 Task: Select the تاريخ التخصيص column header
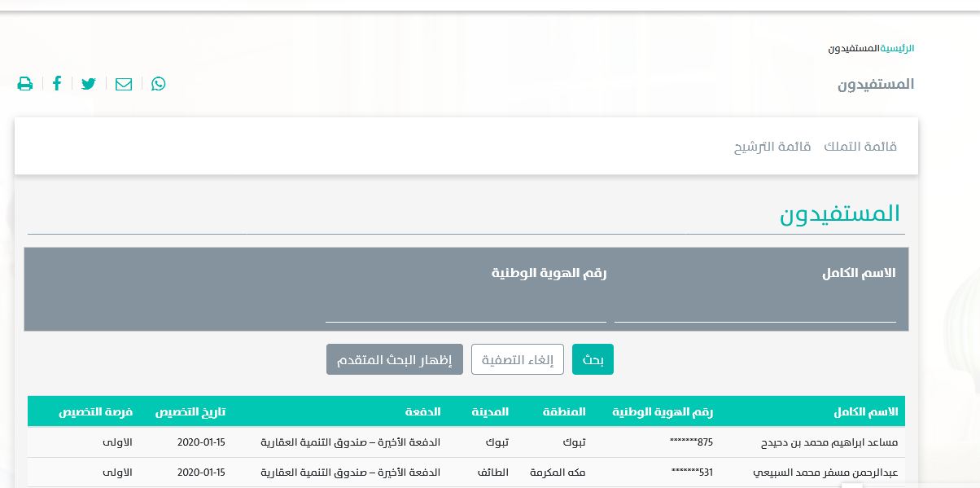coord(190,411)
